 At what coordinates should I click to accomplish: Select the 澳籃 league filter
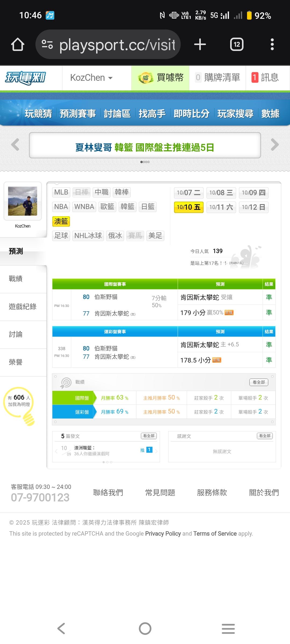[61, 221]
